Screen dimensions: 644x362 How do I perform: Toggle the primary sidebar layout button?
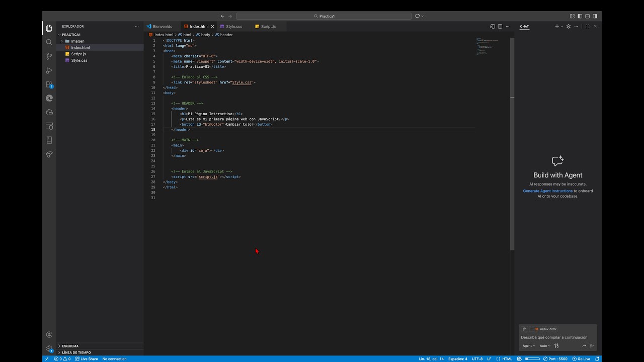coord(580,16)
